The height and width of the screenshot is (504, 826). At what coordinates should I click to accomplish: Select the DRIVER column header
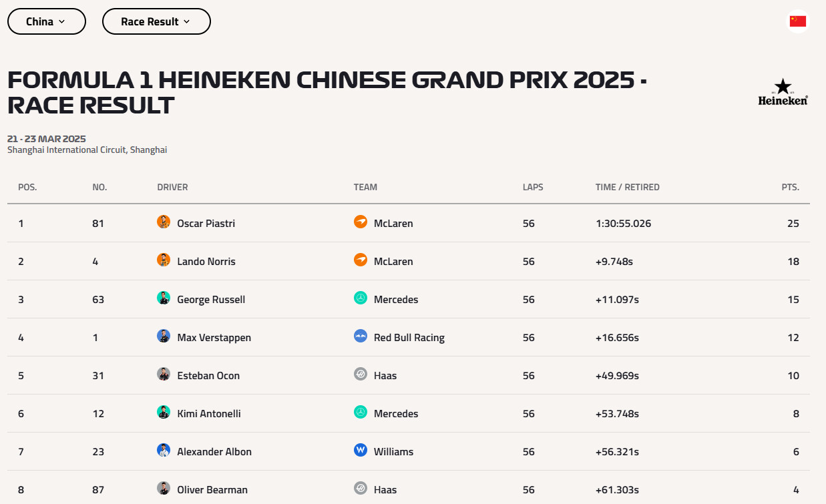172,188
